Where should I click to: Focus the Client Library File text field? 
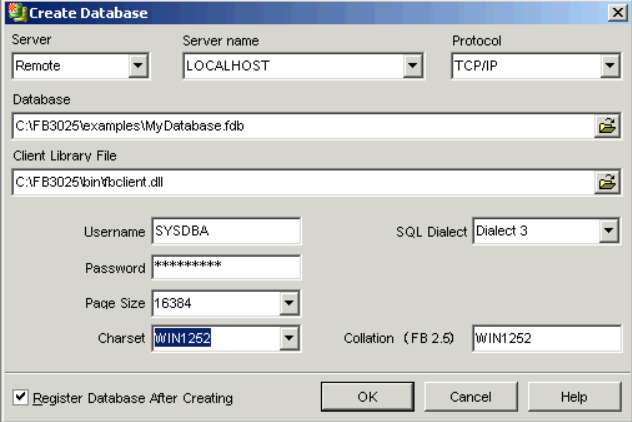300,182
